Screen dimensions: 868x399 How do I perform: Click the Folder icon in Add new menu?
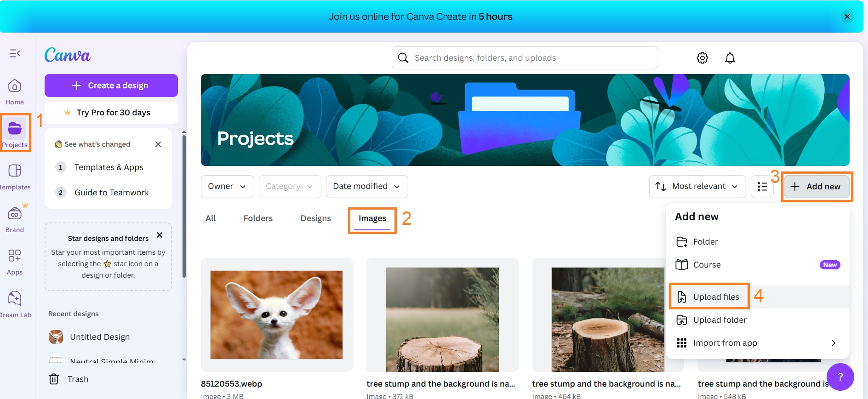click(682, 242)
